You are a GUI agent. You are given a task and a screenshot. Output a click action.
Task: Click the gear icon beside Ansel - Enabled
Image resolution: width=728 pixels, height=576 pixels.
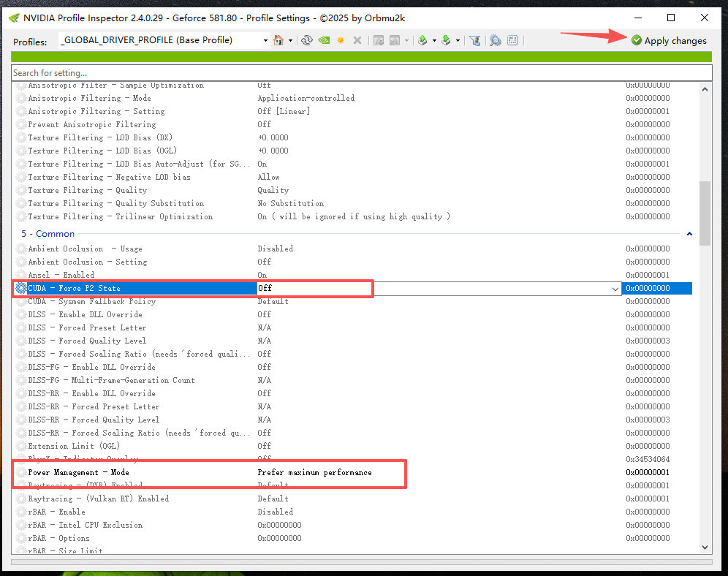coord(21,276)
